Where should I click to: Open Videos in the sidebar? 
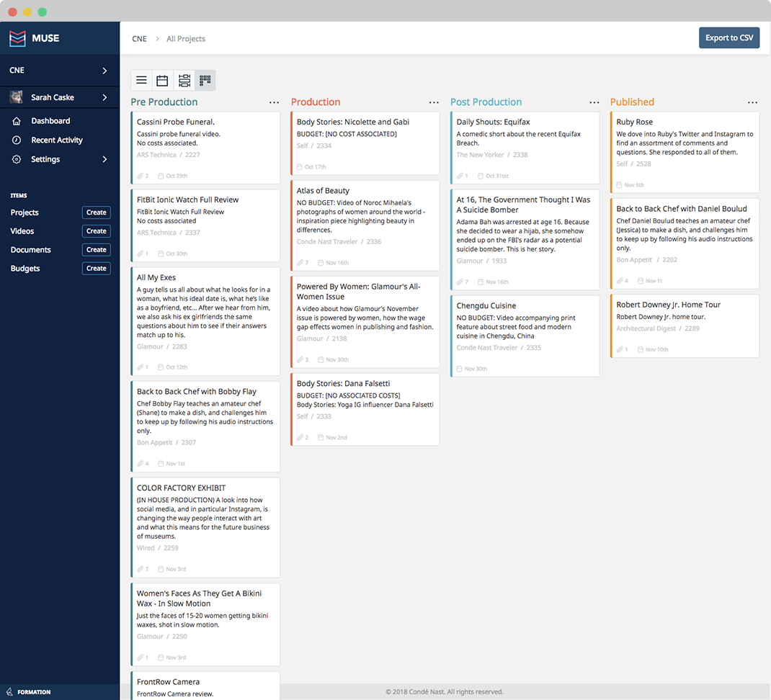coord(22,231)
